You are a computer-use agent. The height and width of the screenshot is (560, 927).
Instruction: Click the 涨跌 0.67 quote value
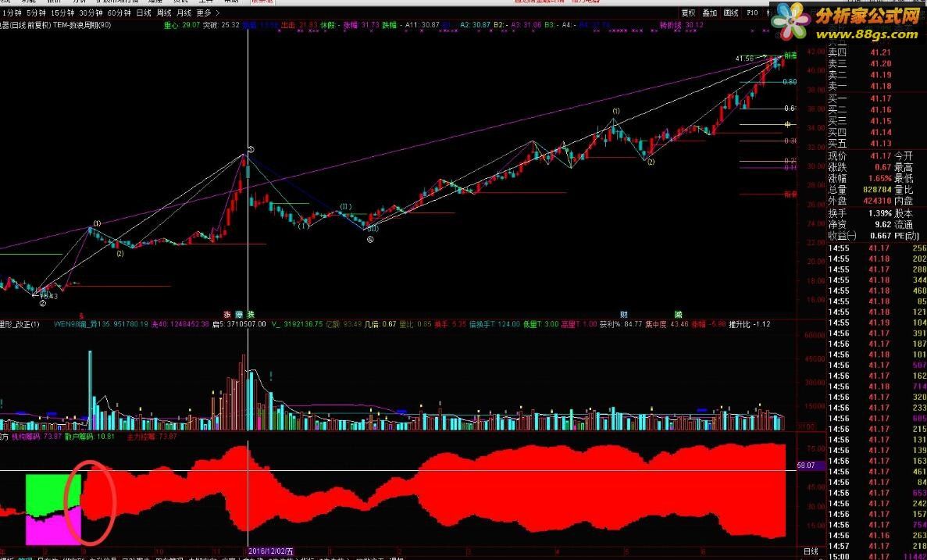tap(882, 167)
